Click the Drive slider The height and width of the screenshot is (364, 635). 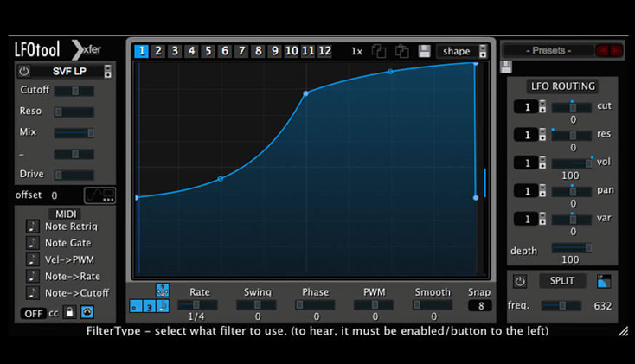[74, 175]
